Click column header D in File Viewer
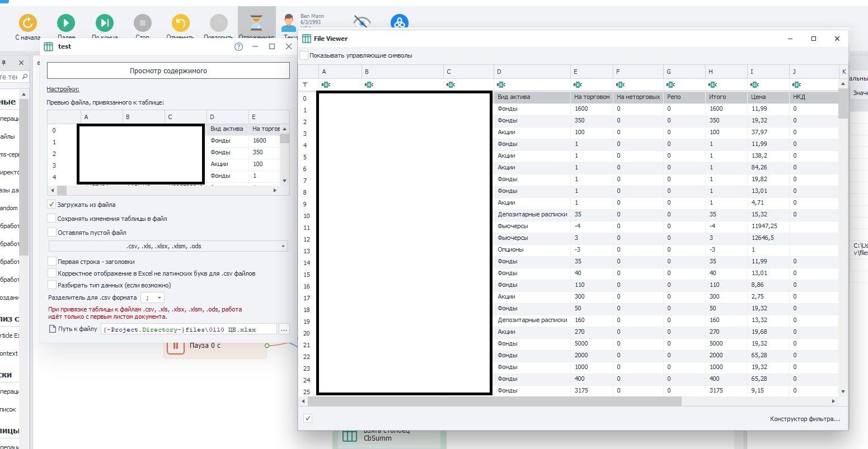 click(x=532, y=72)
